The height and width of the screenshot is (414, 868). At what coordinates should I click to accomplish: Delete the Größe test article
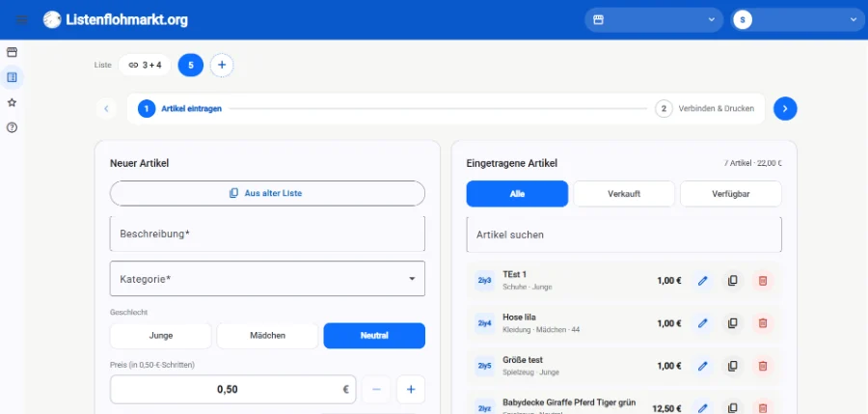(x=762, y=366)
